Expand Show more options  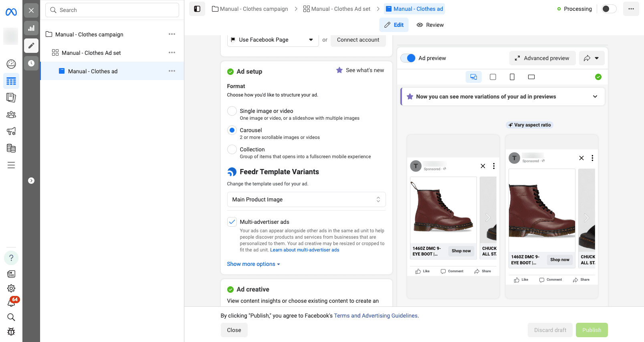(254, 264)
